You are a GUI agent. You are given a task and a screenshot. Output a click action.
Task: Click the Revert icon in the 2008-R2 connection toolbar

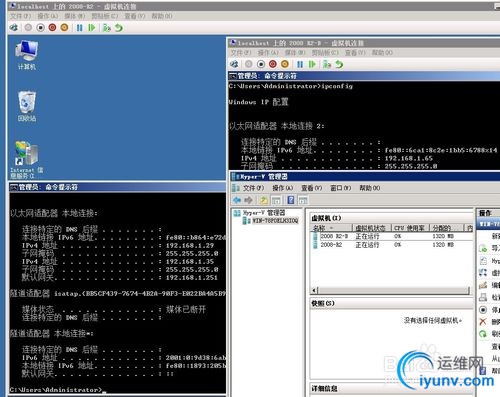pos(119,27)
